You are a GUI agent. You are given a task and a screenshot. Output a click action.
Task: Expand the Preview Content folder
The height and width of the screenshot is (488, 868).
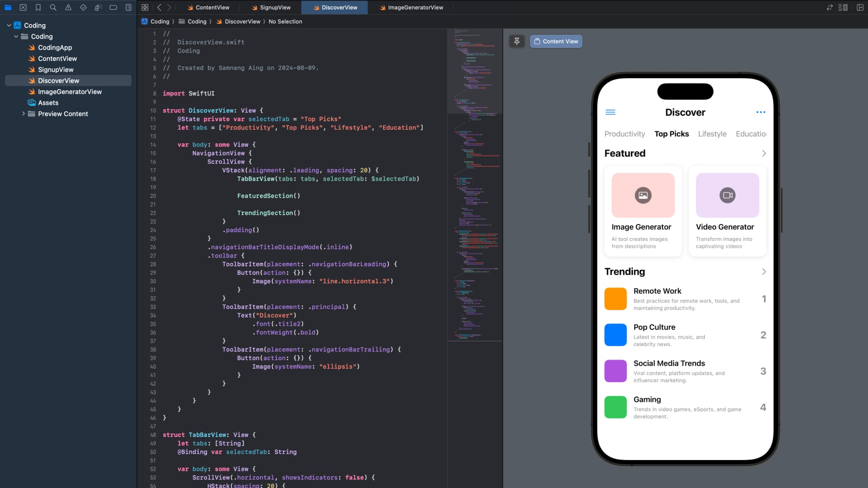tap(24, 114)
